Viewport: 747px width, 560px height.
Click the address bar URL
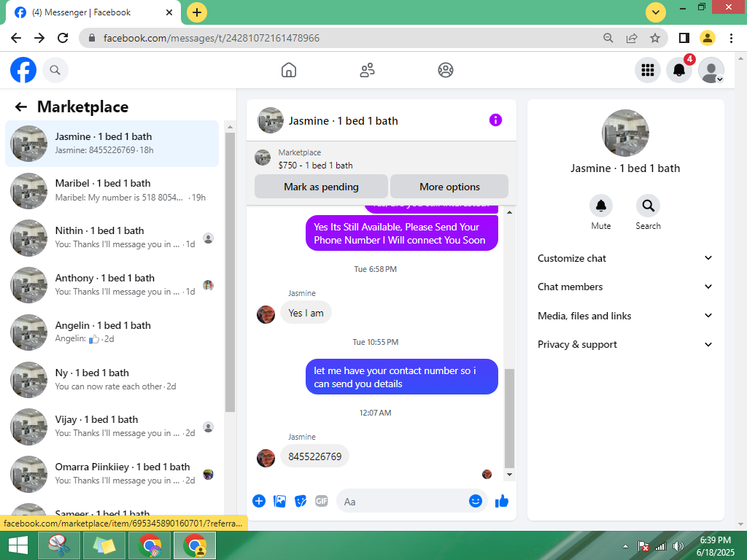tap(212, 38)
